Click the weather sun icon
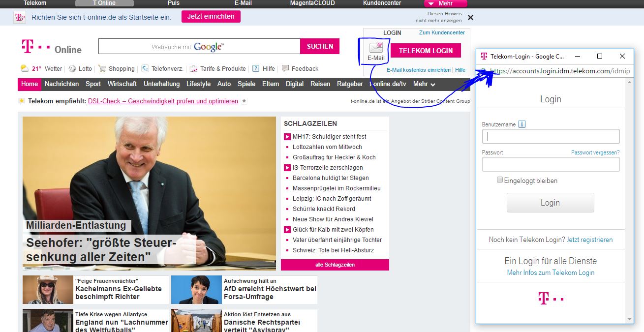The height and width of the screenshot is (332, 644). coord(25,69)
